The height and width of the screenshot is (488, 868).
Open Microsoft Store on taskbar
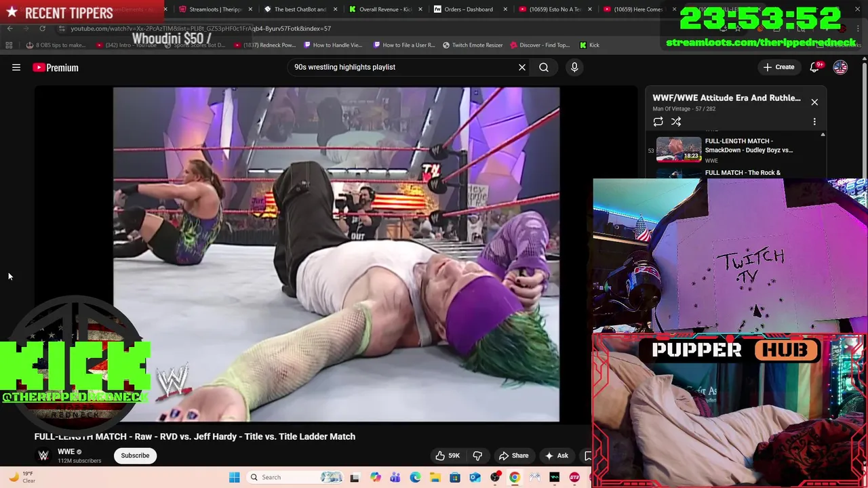click(x=454, y=477)
